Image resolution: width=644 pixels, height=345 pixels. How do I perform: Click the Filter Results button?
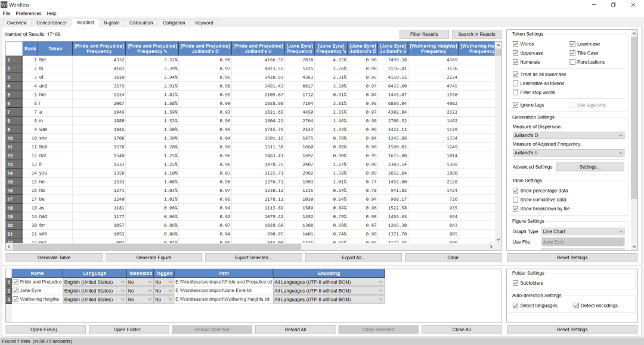tap(424, 34)
